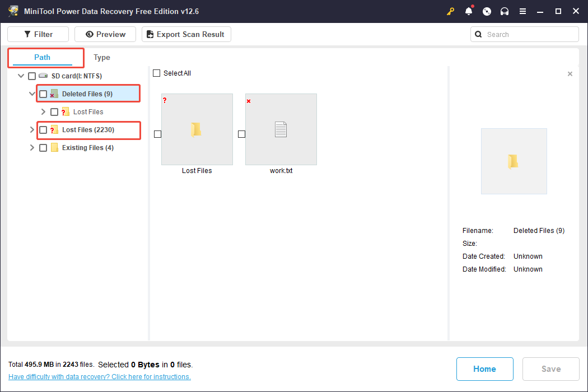The image size is (588, 392).
Task: Click the Home button
Action: tap(484, 369)
